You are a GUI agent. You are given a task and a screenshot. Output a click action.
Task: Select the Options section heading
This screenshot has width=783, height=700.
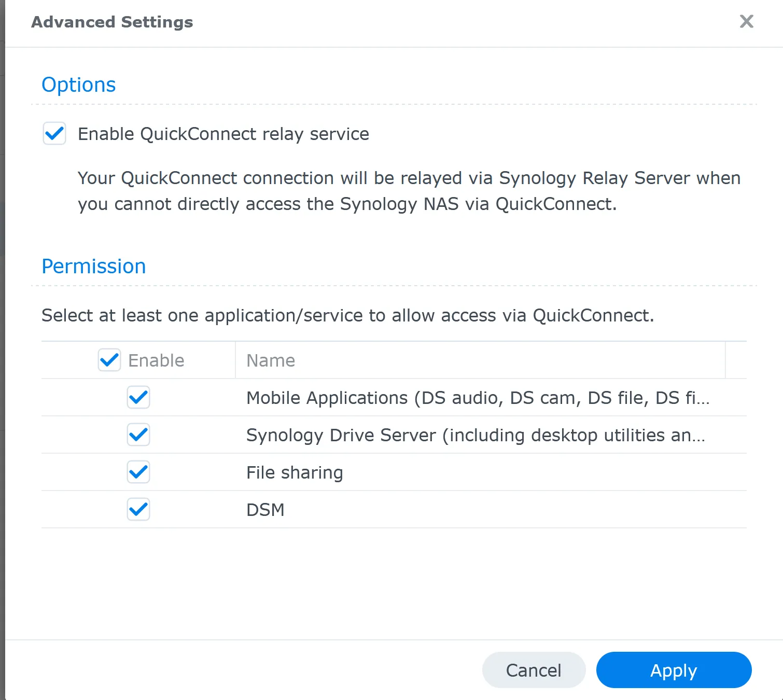coord(79,85)
